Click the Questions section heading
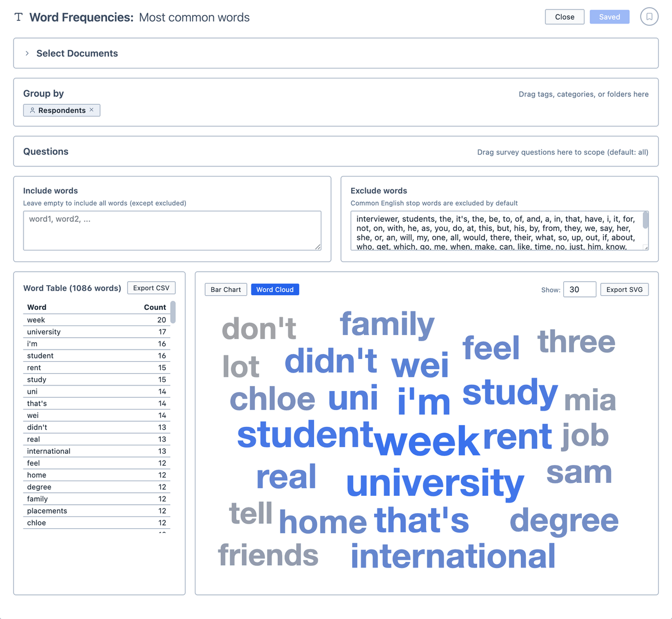 [x=46, y=151]
